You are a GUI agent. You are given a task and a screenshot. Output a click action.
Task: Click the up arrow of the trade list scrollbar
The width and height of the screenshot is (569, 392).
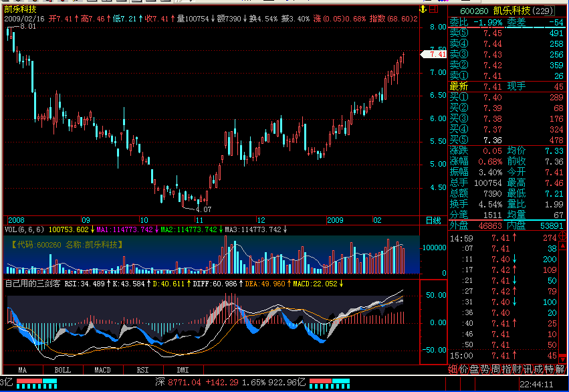(562, 246)
